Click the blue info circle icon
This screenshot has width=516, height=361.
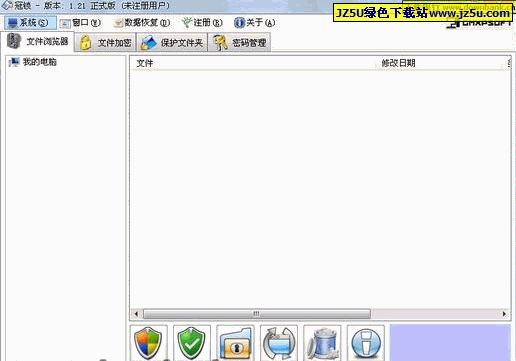pos(366,343)
